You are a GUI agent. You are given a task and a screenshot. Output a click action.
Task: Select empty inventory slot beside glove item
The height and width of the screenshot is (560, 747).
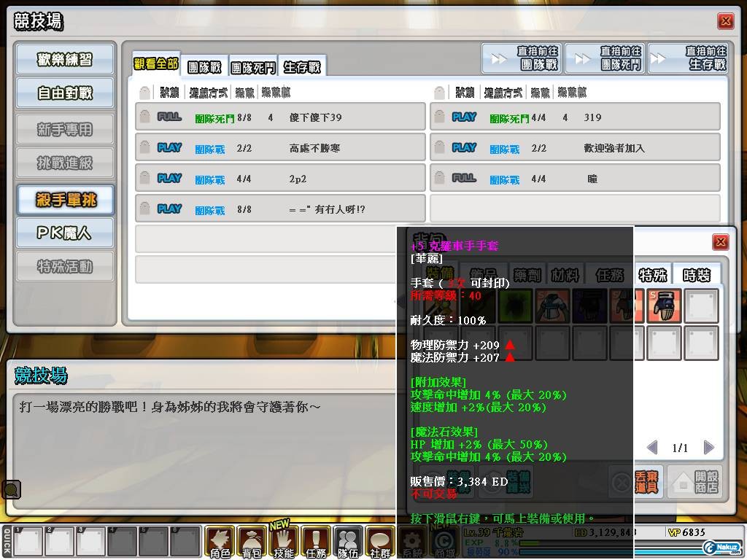coord(701,306)
